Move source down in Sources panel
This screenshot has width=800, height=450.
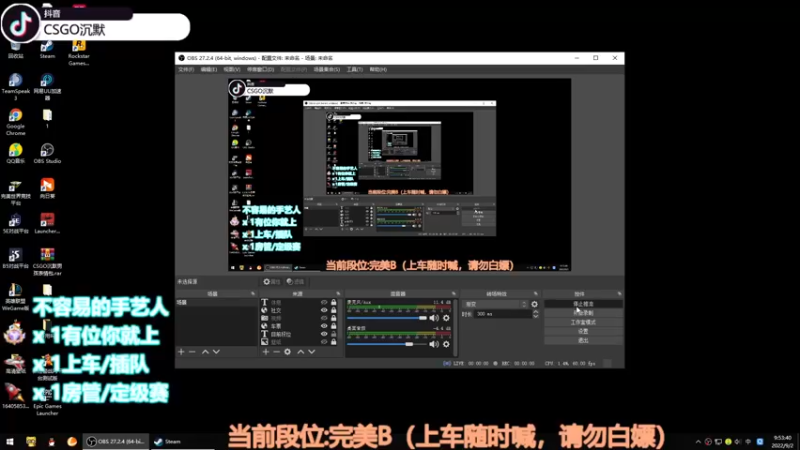312,352
